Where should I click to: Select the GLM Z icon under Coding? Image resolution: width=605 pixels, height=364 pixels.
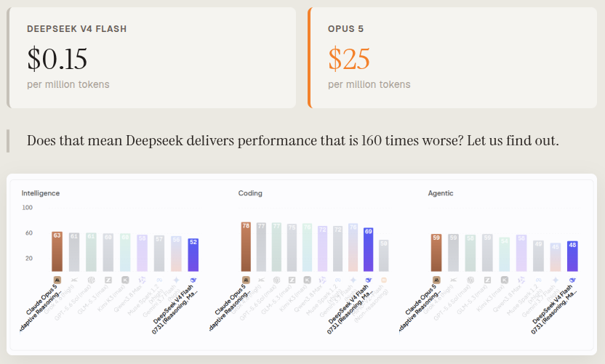292,280
